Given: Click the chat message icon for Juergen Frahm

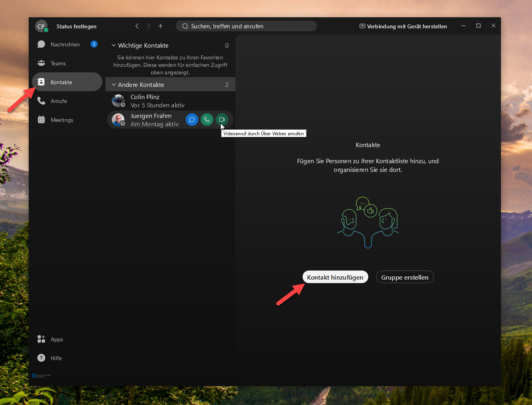Looking at the screenshot, I should pyautogui.click(x=192, y=120).
